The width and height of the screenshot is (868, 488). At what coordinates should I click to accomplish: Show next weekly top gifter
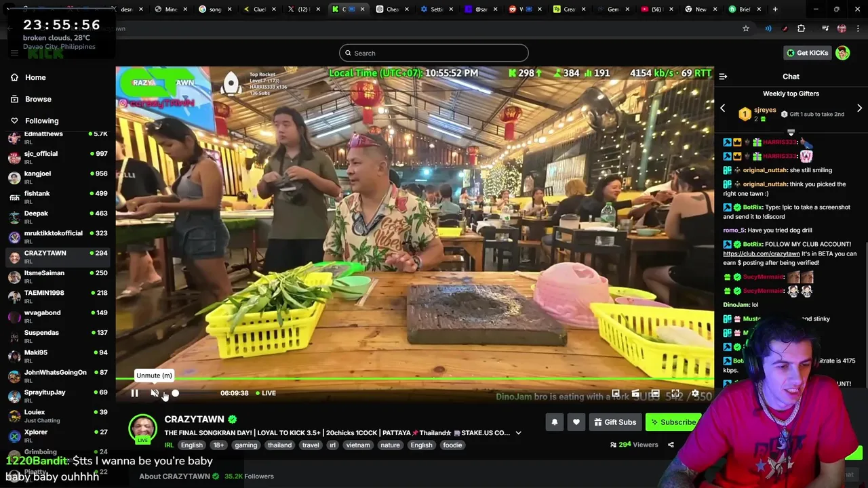(859, 108)
